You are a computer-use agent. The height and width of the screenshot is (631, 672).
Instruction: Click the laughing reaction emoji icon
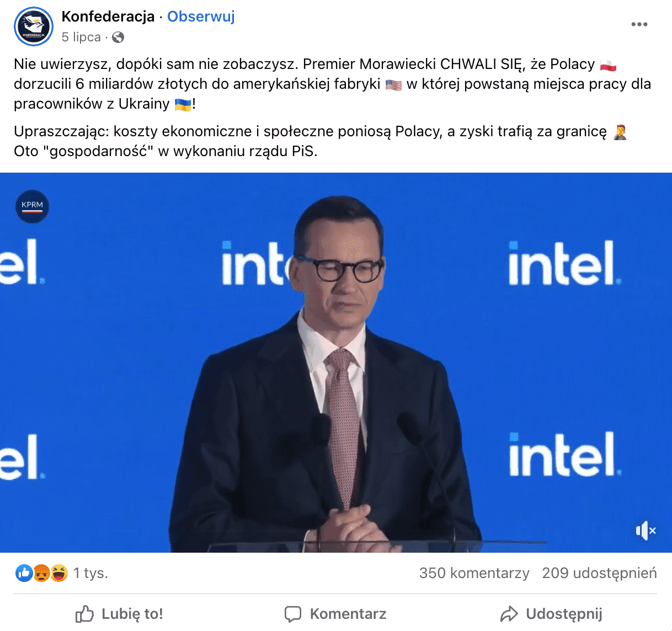point(59,573)
